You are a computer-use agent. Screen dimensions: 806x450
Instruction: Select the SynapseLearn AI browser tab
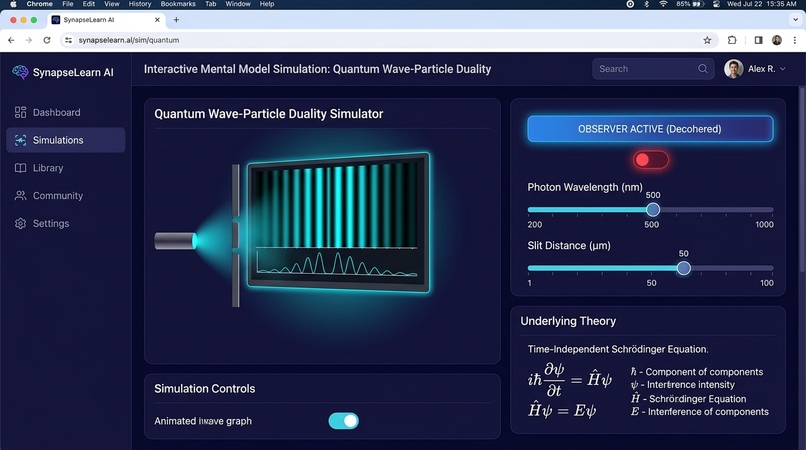point(106,20)
